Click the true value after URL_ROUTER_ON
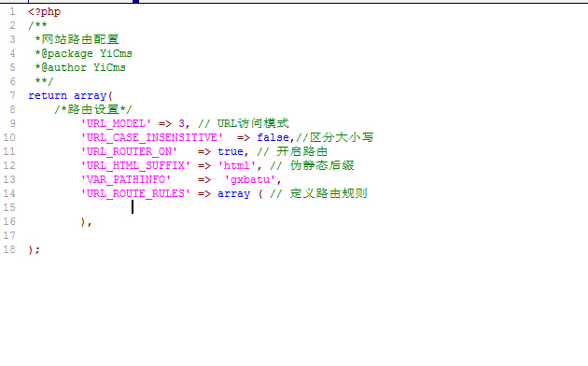Screen dimensions: 588x366 [x=231, y=151]
